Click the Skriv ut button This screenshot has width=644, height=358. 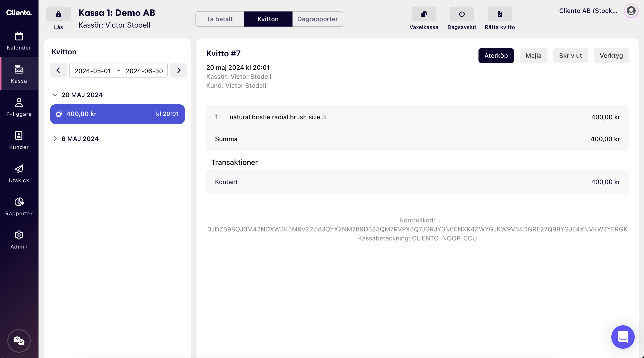tap(570, 56)
